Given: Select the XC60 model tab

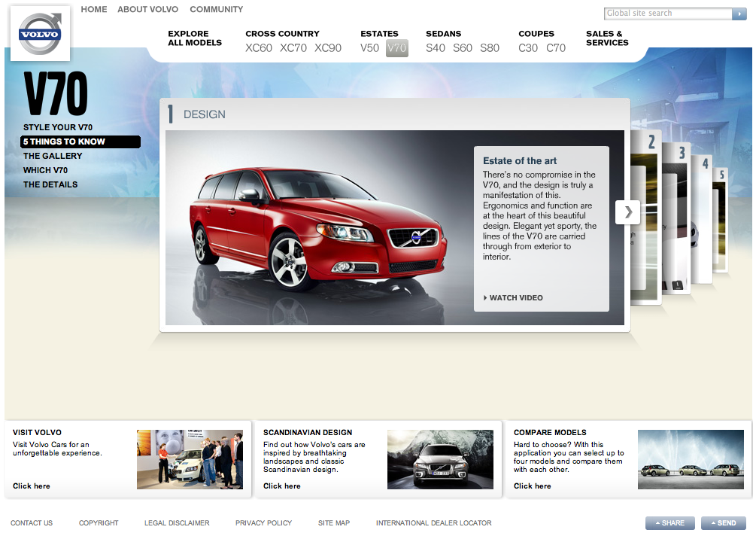Looking at the screenshot, I should tap(259, 48).
